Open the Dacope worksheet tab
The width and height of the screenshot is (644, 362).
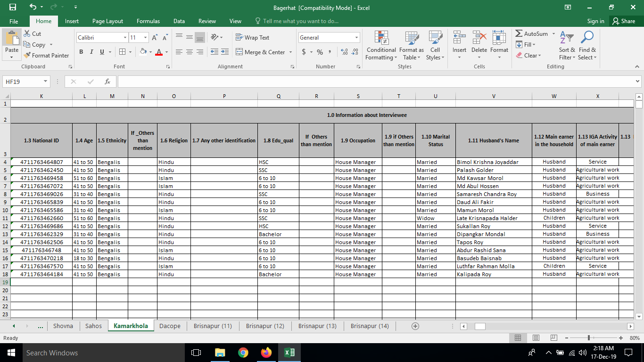[x=170, y=326]
